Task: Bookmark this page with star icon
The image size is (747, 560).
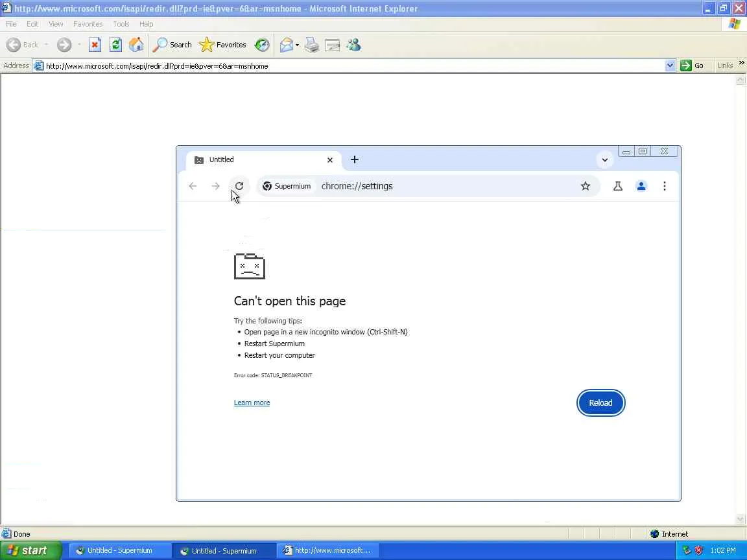Action: pos(586,186)
